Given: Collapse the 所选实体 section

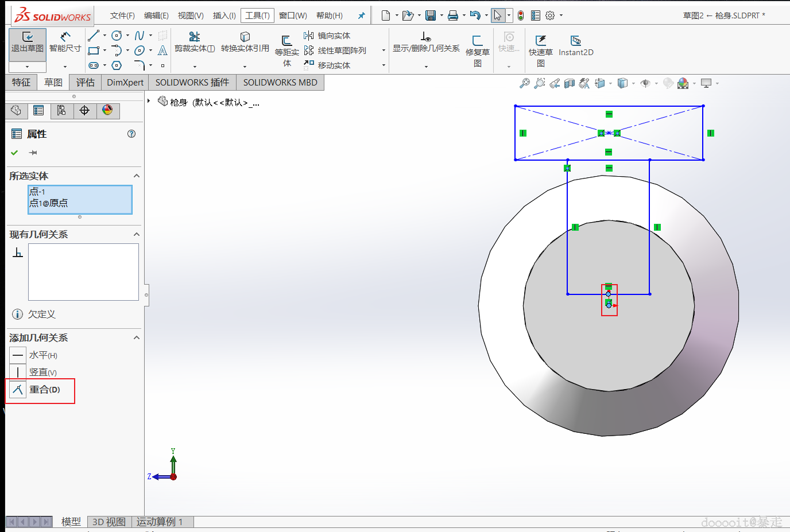Looking at the screenshot, I should click(137, 176).
